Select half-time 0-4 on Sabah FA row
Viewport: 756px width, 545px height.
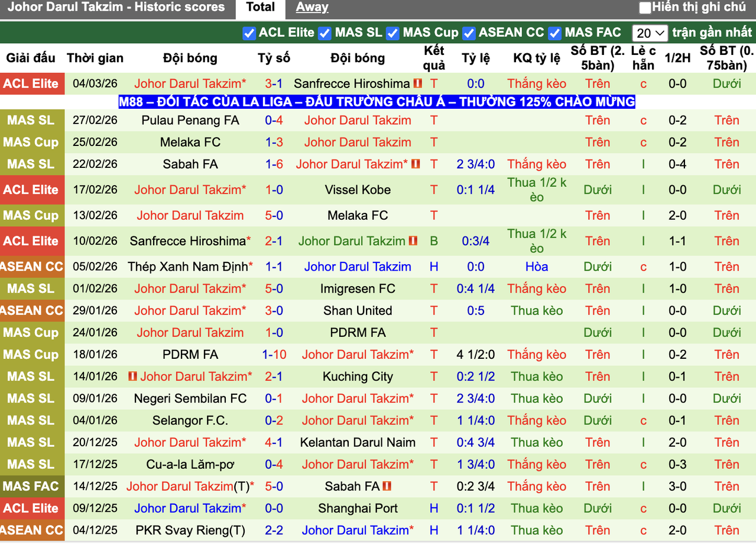pyautogui.click(x=677, y=164)
